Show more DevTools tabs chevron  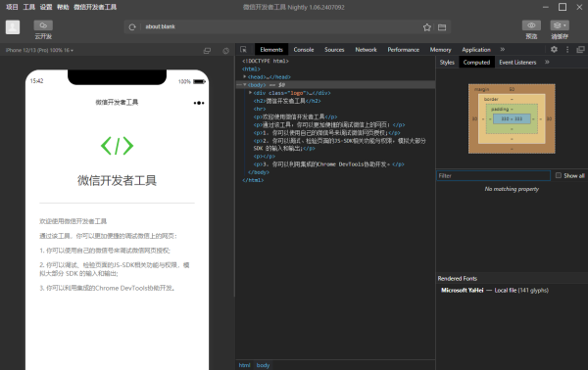pyautogui.click(x=503, y=49)
